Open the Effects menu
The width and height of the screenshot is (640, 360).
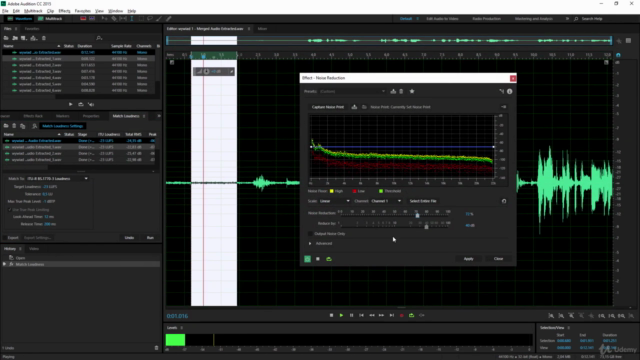pos(64,11)
